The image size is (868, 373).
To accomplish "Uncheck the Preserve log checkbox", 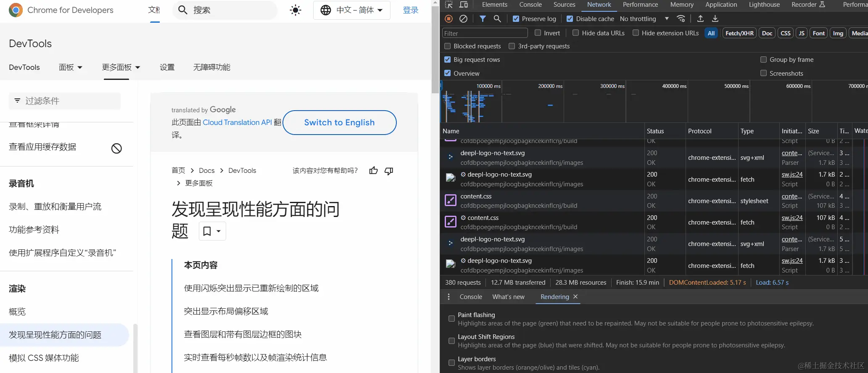I will [516, 19].
